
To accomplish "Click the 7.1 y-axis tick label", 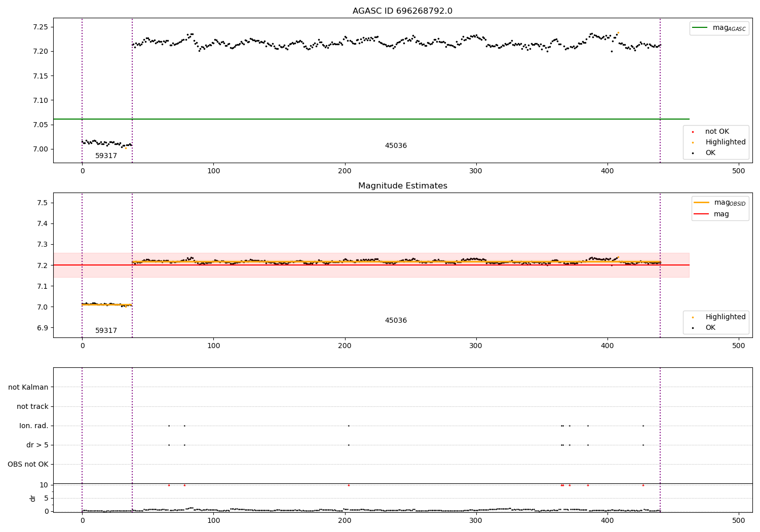I will [x=43, y=286].
